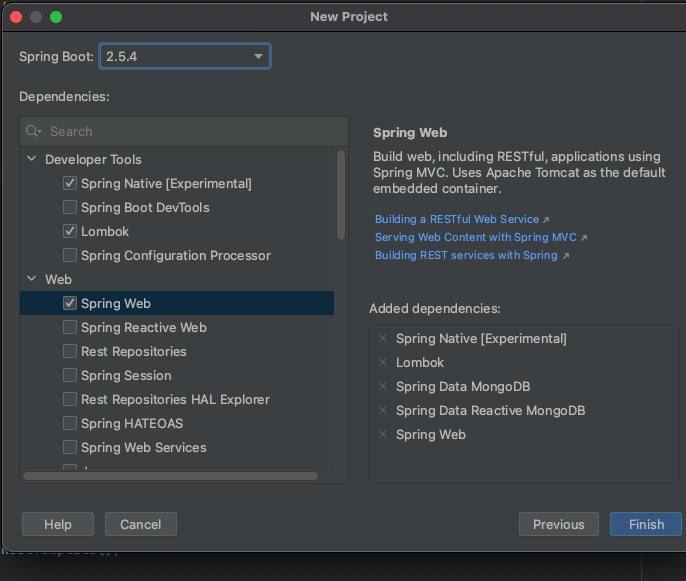Image resolution: width=686 pixels, height=581 pixels.
Task: Enable Spring Boot DevTools checkbox
Action: [70, 207]
